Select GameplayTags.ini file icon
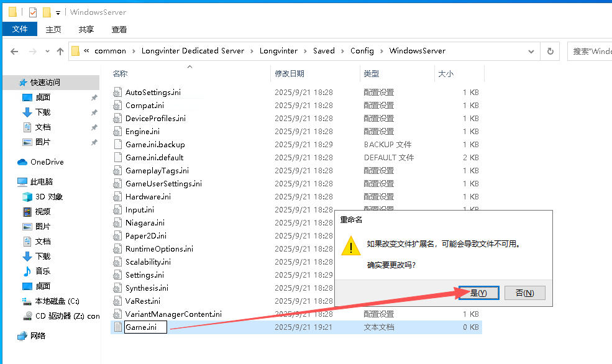 [117, 171]
